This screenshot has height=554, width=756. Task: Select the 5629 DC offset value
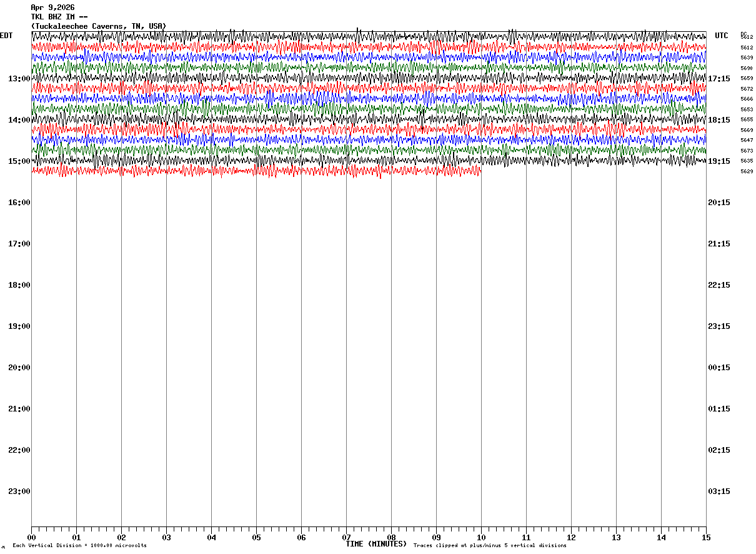(x=747, y=171)
